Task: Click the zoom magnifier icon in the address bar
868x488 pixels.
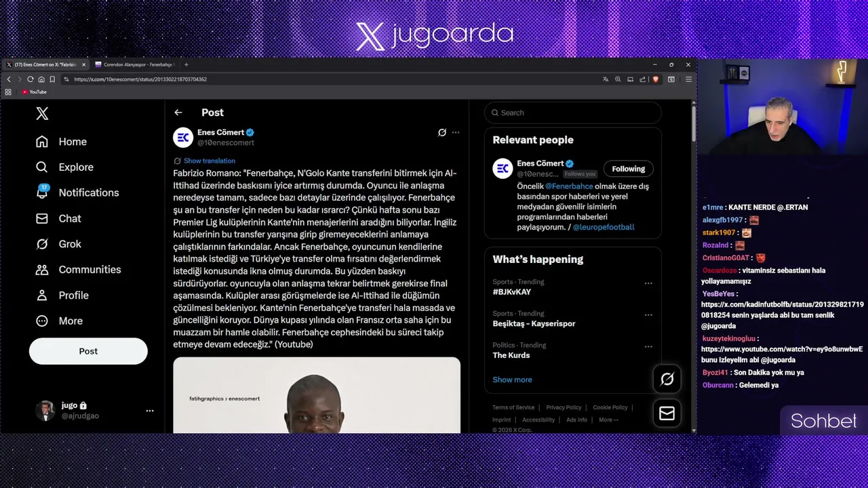Action: click(x=618, y=79)
